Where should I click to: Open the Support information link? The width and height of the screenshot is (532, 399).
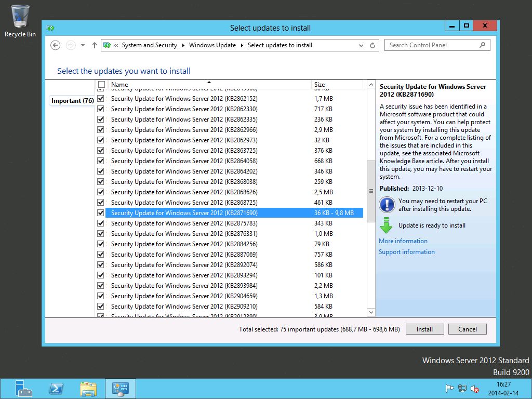[x=406, y=252]
